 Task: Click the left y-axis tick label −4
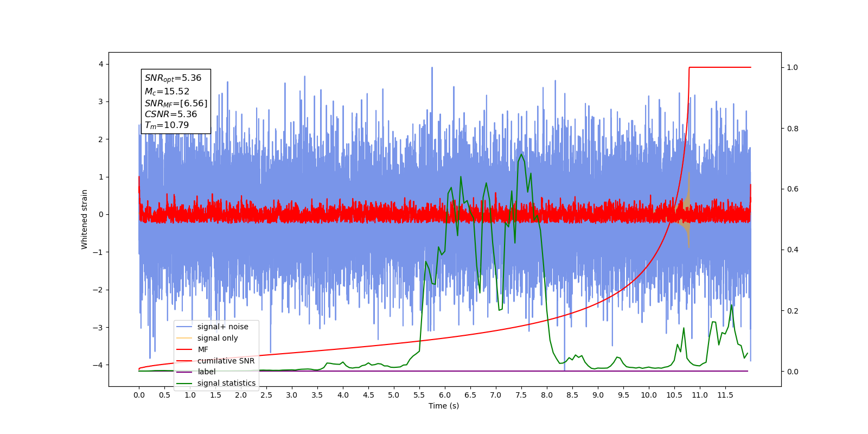pos(98,365)
